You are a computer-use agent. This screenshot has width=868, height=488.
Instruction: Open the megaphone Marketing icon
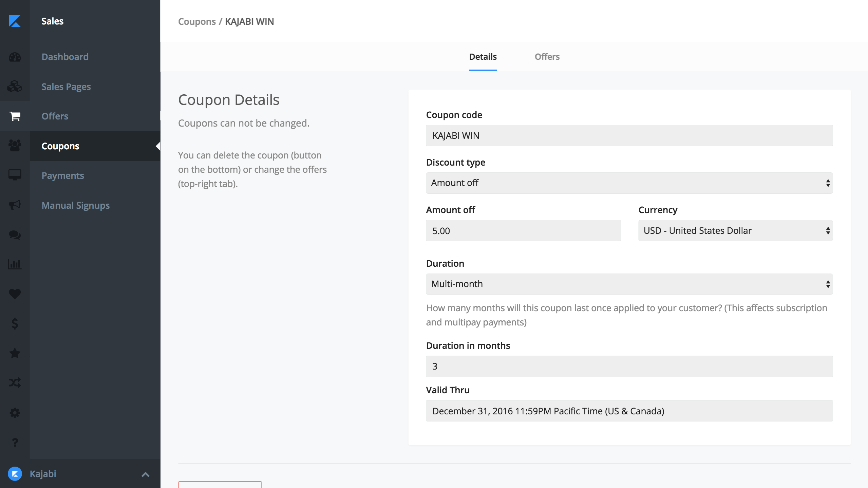pos(15,205)
